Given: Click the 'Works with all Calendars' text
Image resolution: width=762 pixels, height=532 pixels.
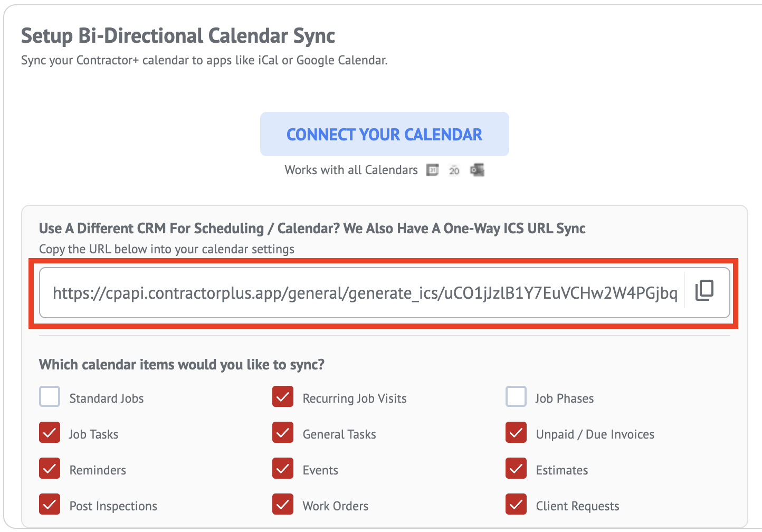Looking at the screenshot, I should [351, 170].
